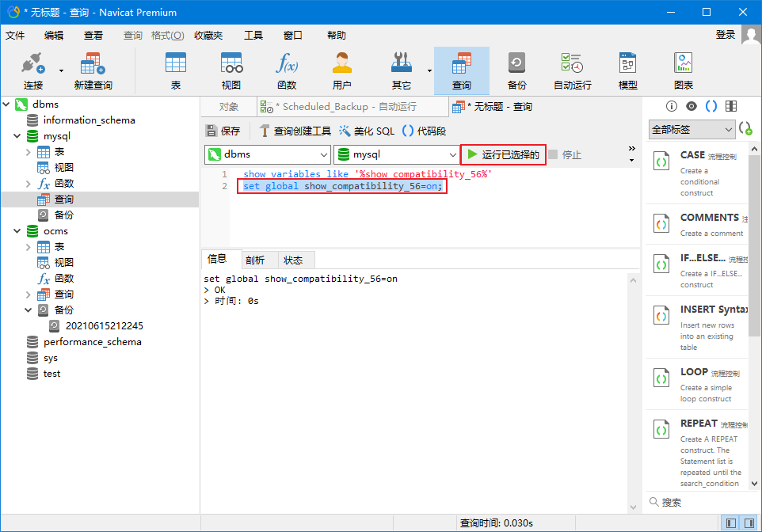Open the 工具 menu
Screen dimensions: 762x532
tap(253, 36)
